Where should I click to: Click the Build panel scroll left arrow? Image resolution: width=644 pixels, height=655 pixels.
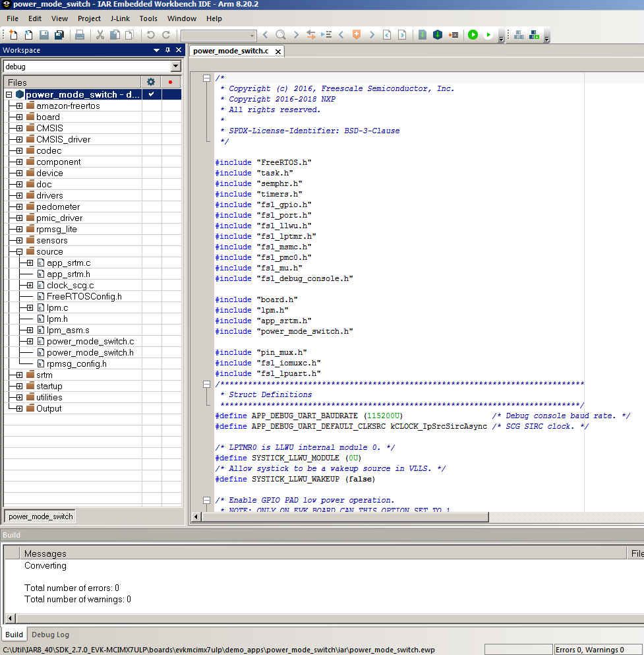pos(11,618)
